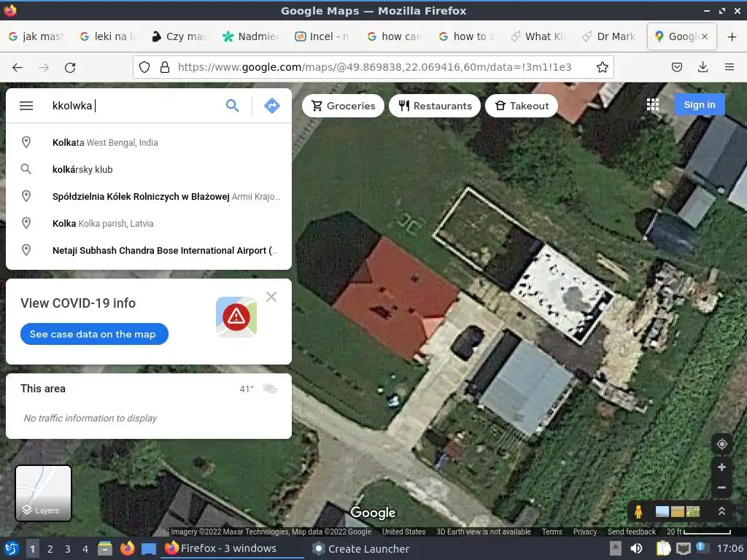
Task: Open the Privacy link
Action: 585,532
